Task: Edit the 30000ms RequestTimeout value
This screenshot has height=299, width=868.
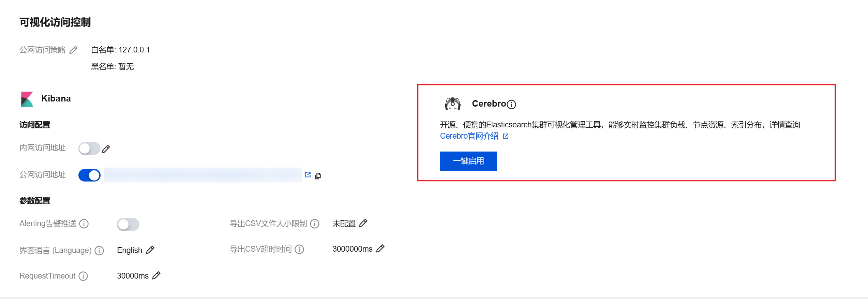Action: (156, 276)
